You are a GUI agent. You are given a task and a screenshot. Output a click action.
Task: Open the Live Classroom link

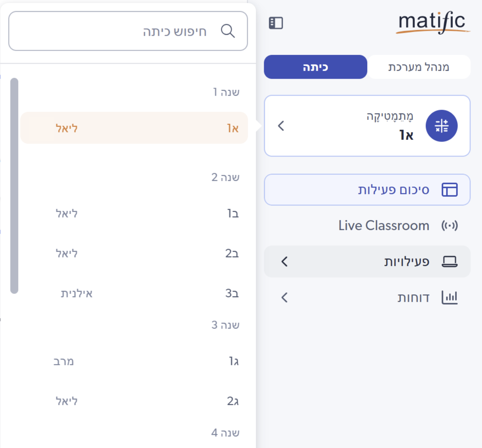coord(384,226)
